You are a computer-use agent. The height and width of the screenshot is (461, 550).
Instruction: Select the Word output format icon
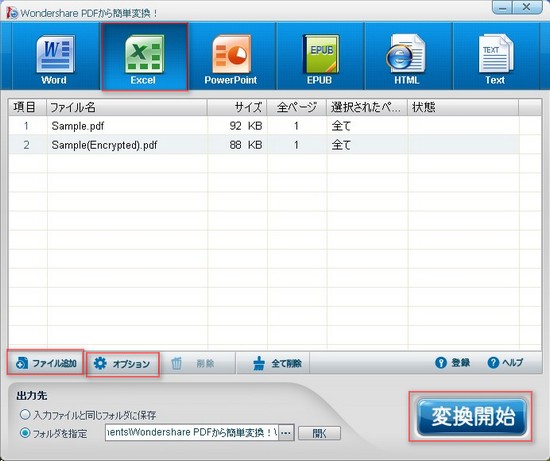point(55,56)
